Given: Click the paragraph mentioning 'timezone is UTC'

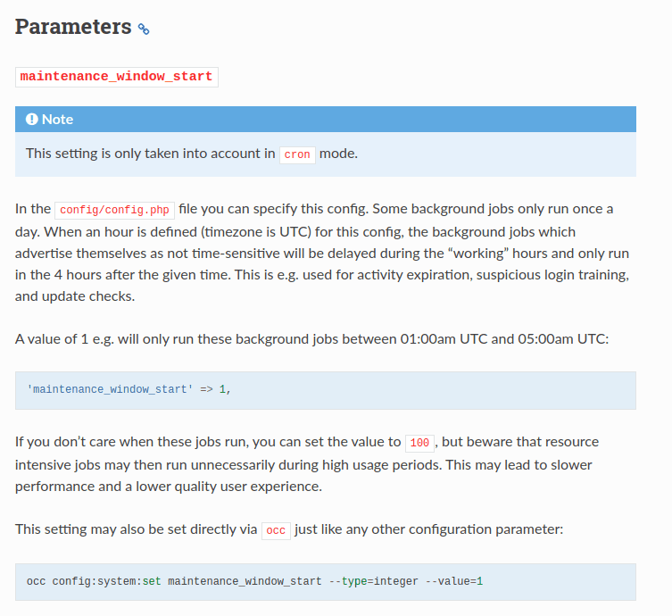Looking at the screenshot, I should 322,253.
